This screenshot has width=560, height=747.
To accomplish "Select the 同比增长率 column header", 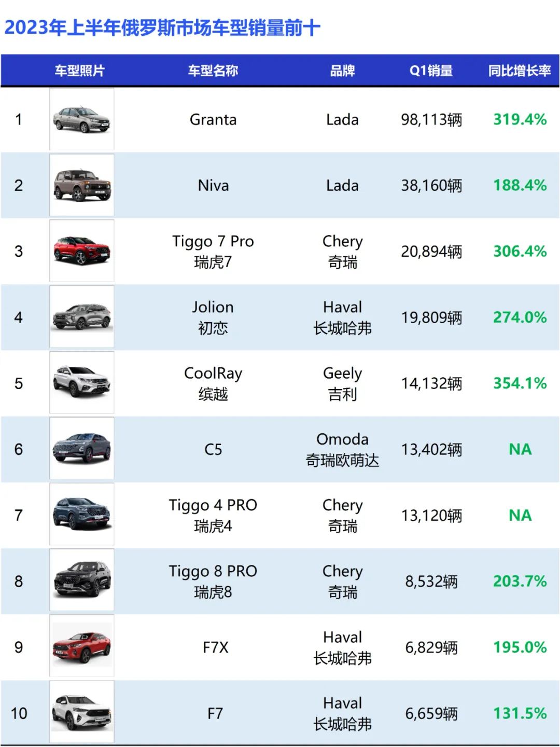I will (520, 71).
